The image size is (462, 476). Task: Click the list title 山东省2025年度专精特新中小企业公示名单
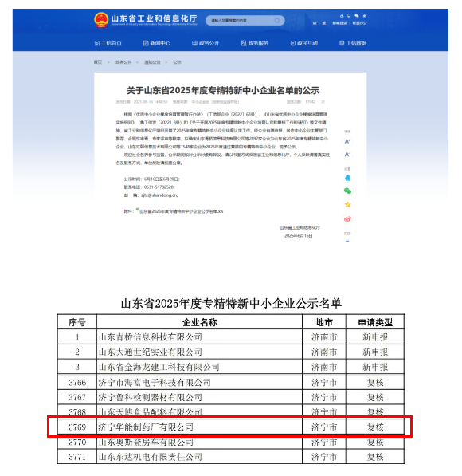[231, 303]
